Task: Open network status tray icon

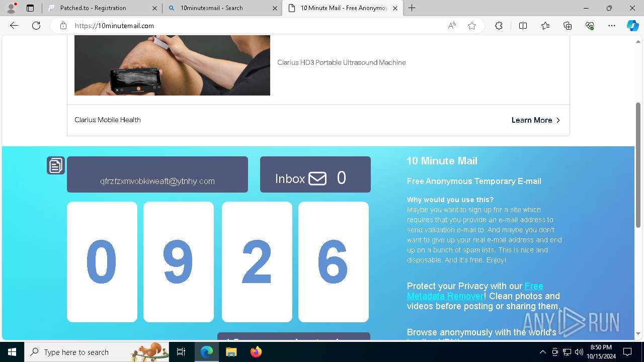Action: pos(567,352)
